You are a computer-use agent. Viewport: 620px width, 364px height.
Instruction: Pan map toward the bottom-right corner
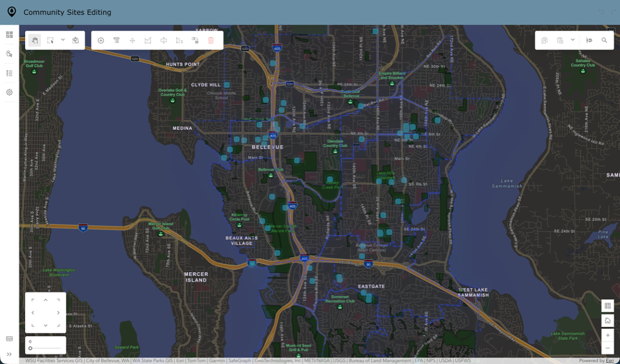click(58, 325)
